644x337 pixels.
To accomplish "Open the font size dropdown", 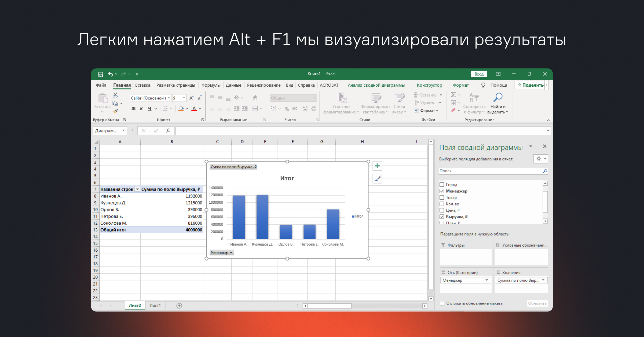I will click(x=184, y=98).
